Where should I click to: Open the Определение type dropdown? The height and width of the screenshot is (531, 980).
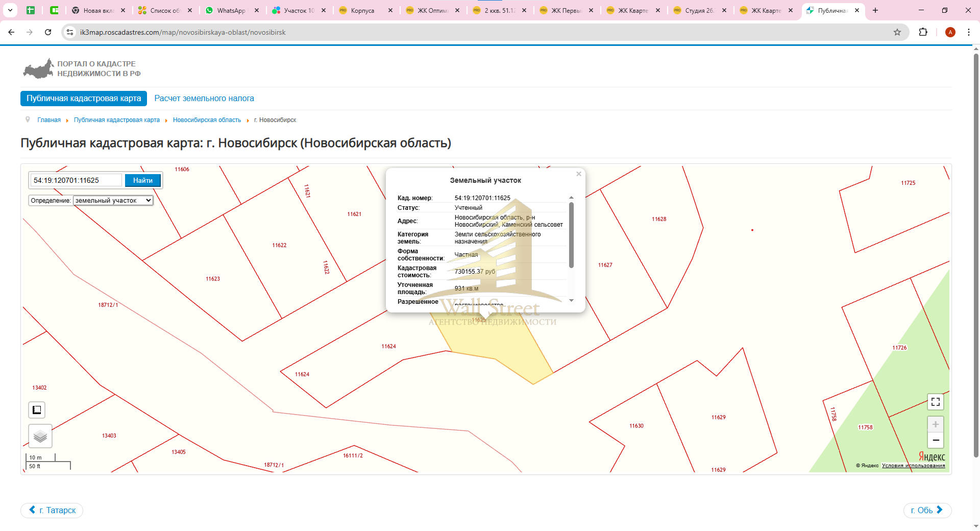[x=113, y=200]
